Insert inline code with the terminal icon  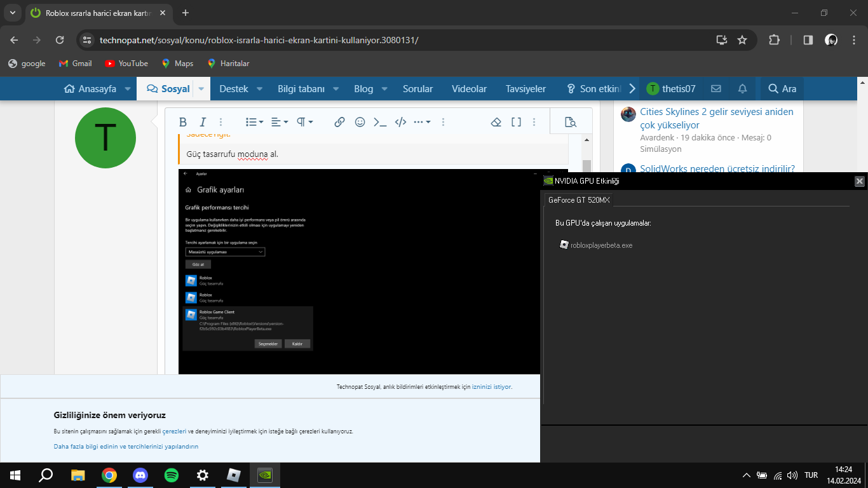pos(380,122)
